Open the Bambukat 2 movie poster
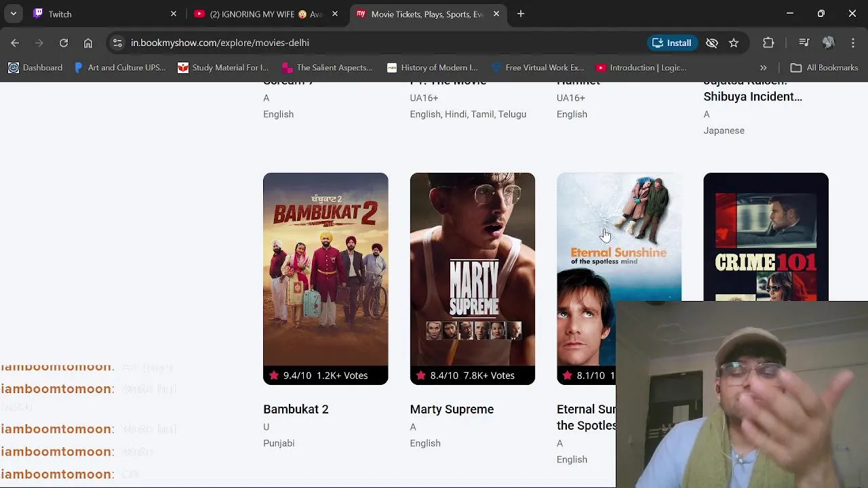 (x=325, y=279)
